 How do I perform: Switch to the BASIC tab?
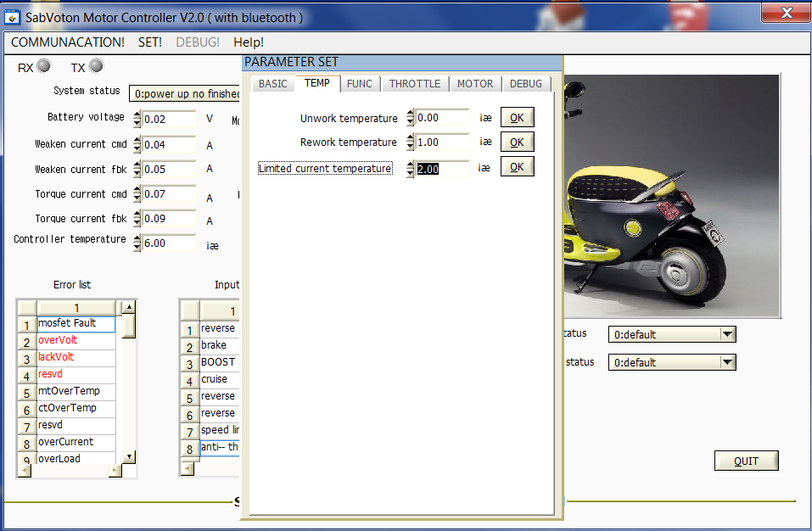pyautogui.click(x=272, y=83)
